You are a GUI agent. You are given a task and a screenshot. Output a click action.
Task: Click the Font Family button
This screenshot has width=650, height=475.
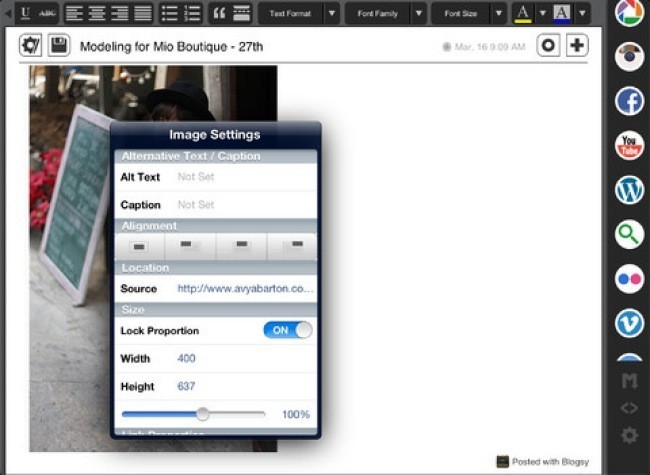coord(377,13)
